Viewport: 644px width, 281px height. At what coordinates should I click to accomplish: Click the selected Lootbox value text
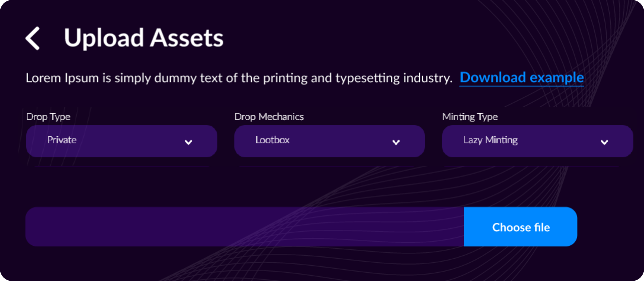coord(272,140)
